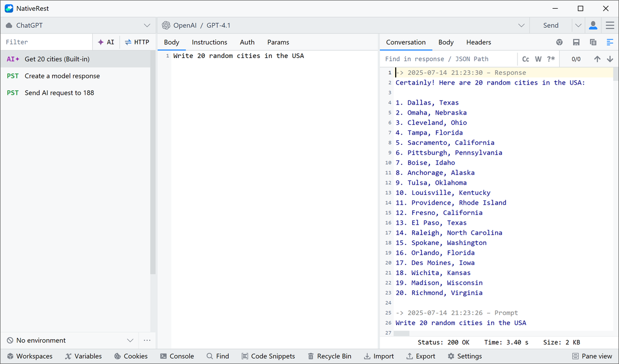Create a new HTTP request

137,42
